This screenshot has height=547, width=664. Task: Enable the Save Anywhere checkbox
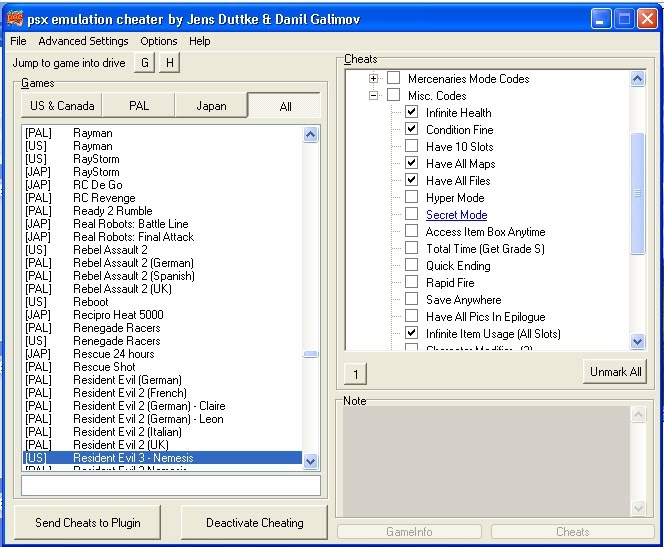411,298
